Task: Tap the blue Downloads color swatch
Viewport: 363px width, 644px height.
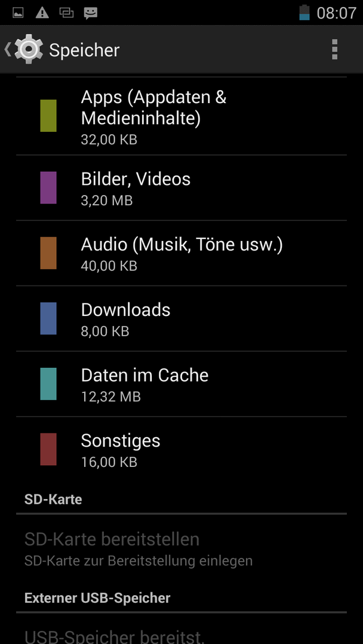Action: (x=48, y=318)
